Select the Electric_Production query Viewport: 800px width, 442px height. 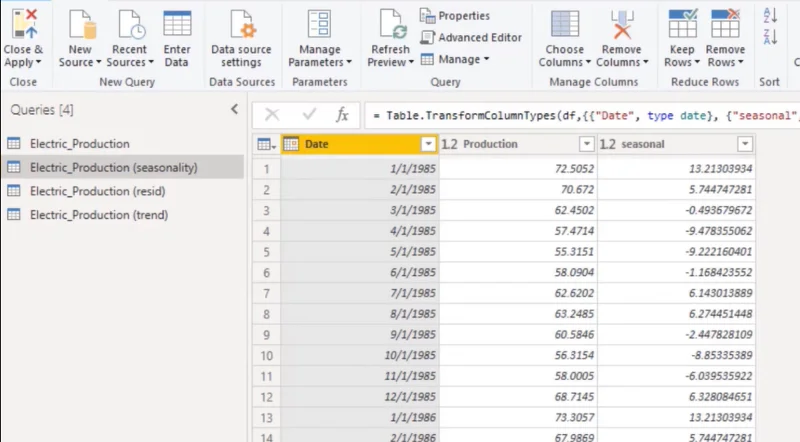pos(122,144)
